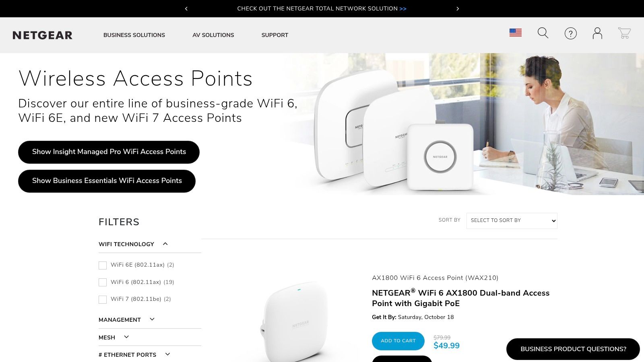644x362 pixels.
Task: Open Business Solutions menu
Action: point(134,35)
